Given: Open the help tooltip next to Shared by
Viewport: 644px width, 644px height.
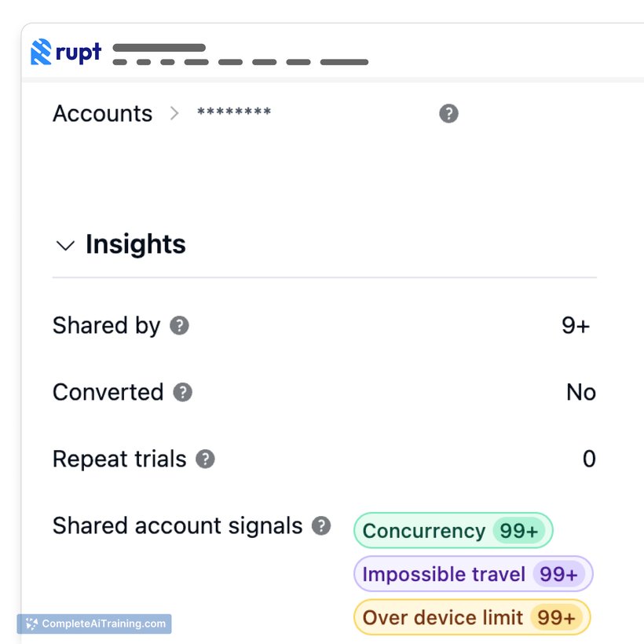Looking at the screenshot, I should [x=180, y=326].
